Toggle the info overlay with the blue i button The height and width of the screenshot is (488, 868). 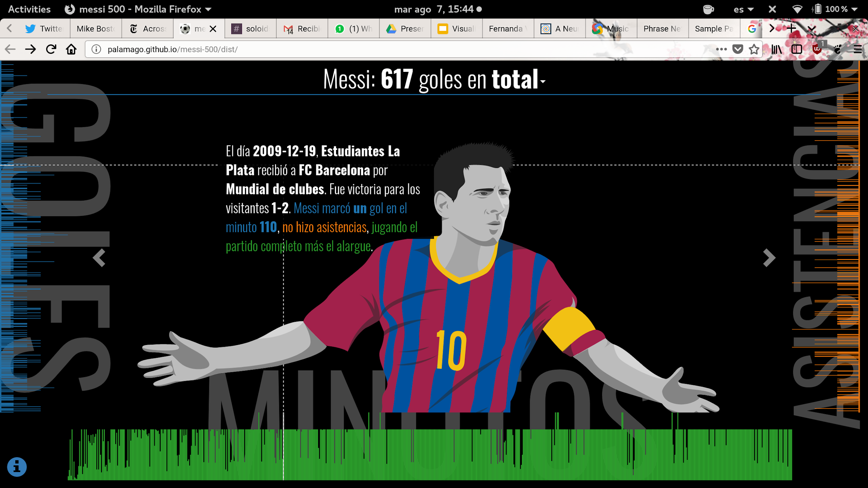17,466
